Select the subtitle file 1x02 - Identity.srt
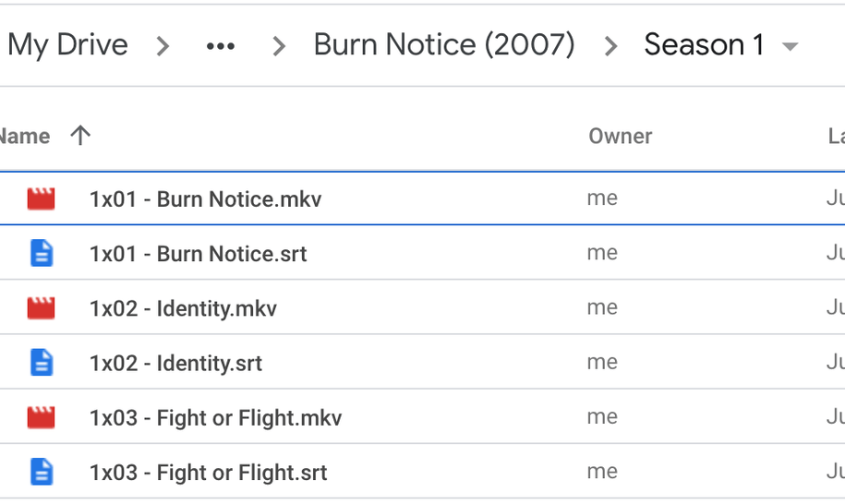 175,363
